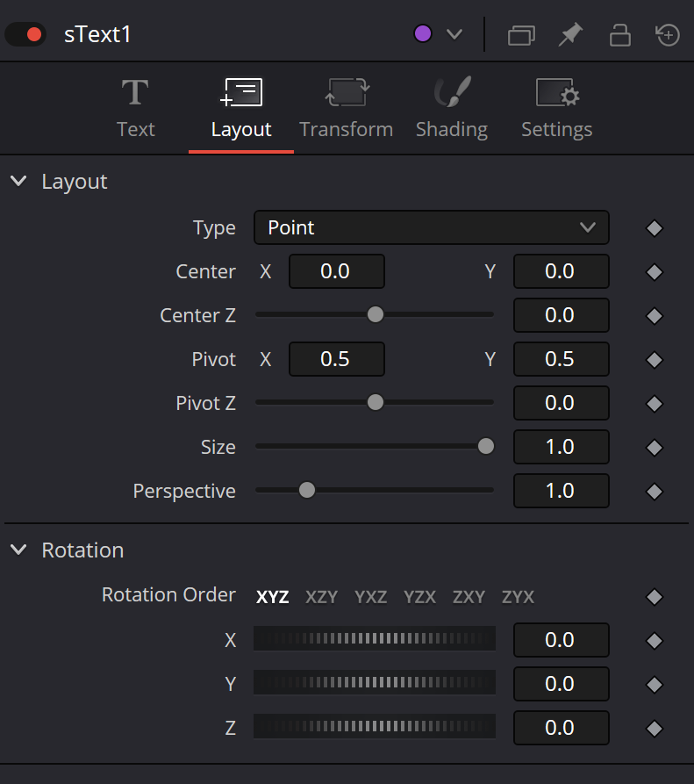
Task: Select YXZ rotation order
Action: tap(371, 597)
